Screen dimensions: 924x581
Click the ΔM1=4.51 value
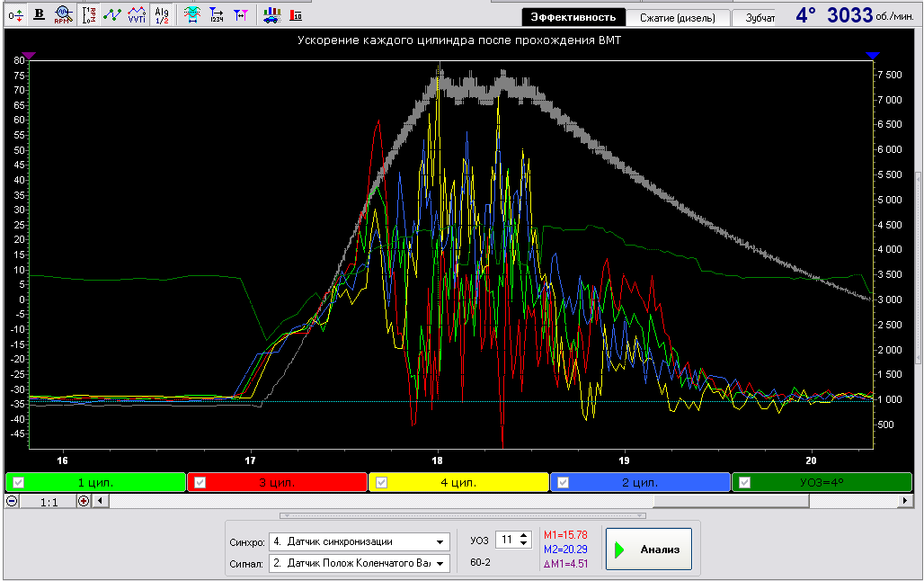(x=565, y=564)
